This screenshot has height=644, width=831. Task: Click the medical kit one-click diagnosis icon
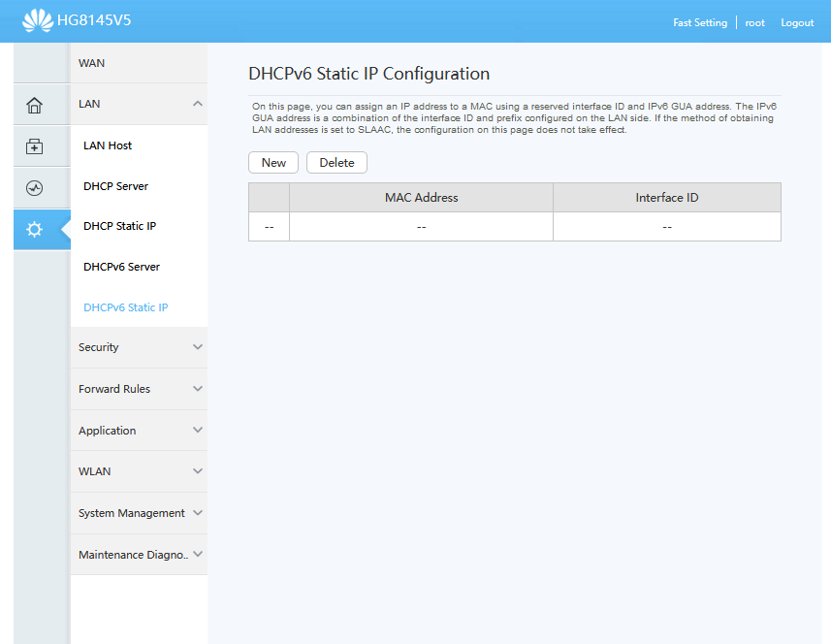35,146
